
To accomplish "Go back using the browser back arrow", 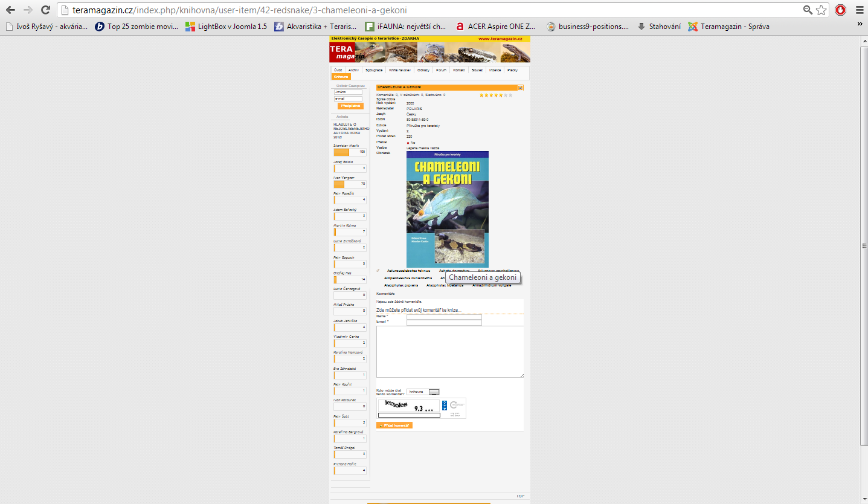I will pyautogui.click(x=10, y=10).
